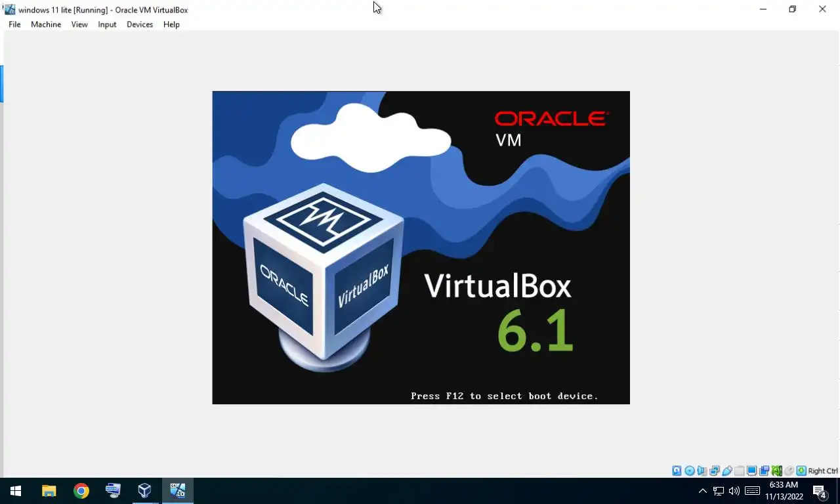Restore down the VirtualBox window
Screen dimensions: 840x504
point(792,9)
